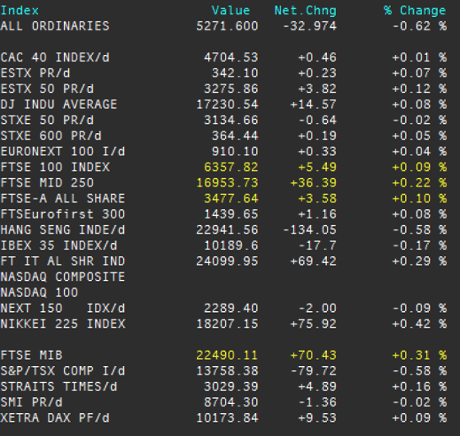Select the FTSE-A ALL SHARE index name
The image size is (460, 436).
click(63, 198)
